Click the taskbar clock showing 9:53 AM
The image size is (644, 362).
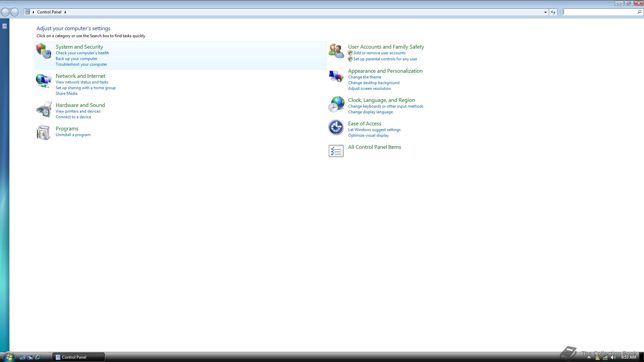[628, 357]
